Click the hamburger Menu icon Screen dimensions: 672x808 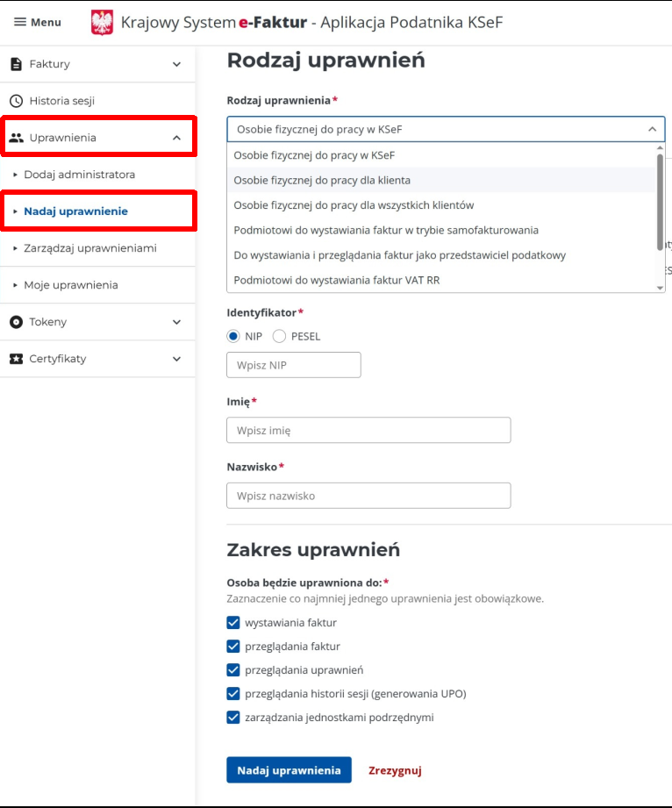point(20,22)
